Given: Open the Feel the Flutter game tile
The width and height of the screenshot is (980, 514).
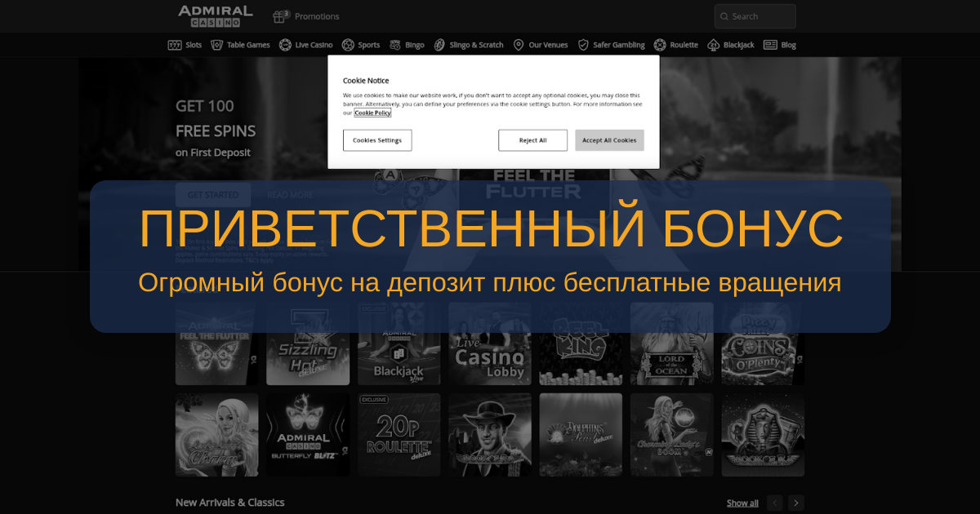Looking at the screenshot, I should pos(216,344).
